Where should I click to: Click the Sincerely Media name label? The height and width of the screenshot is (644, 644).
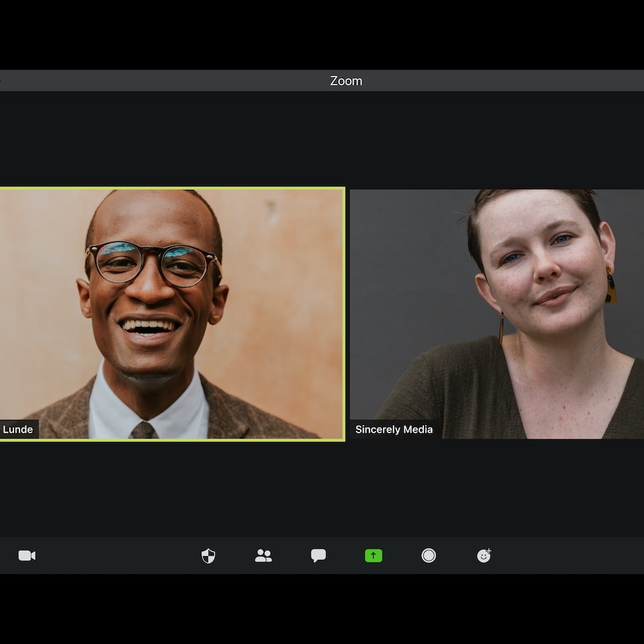[394, 429]
